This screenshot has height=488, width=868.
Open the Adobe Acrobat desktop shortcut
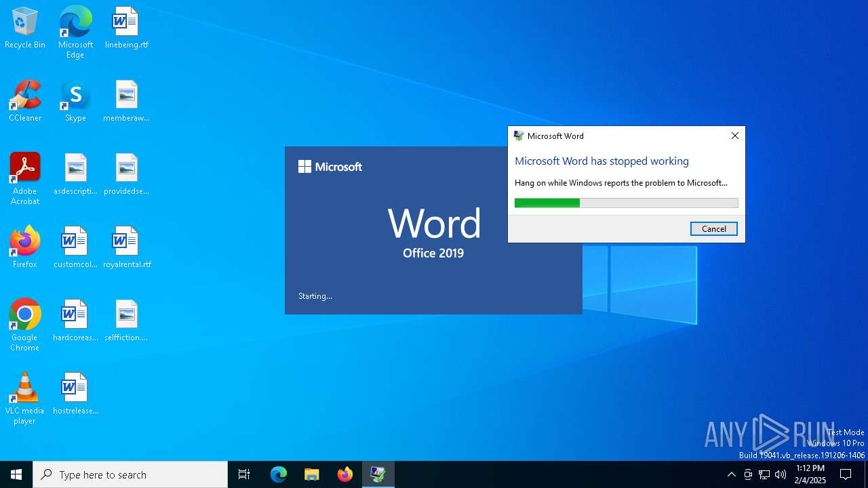coord(25,179)
